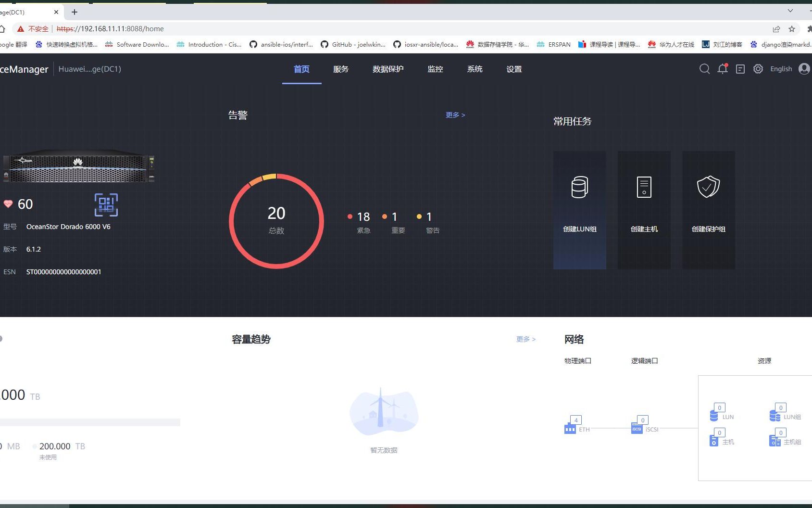Click the alarm total donut chart
This screenshot has height=508, width=812.
pos(276,221)
